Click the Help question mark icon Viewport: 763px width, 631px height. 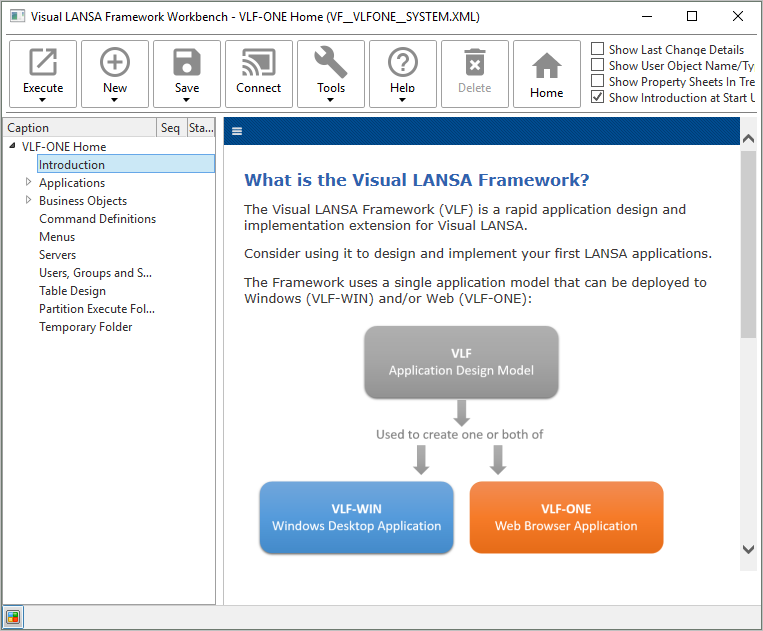pos(403,62)
